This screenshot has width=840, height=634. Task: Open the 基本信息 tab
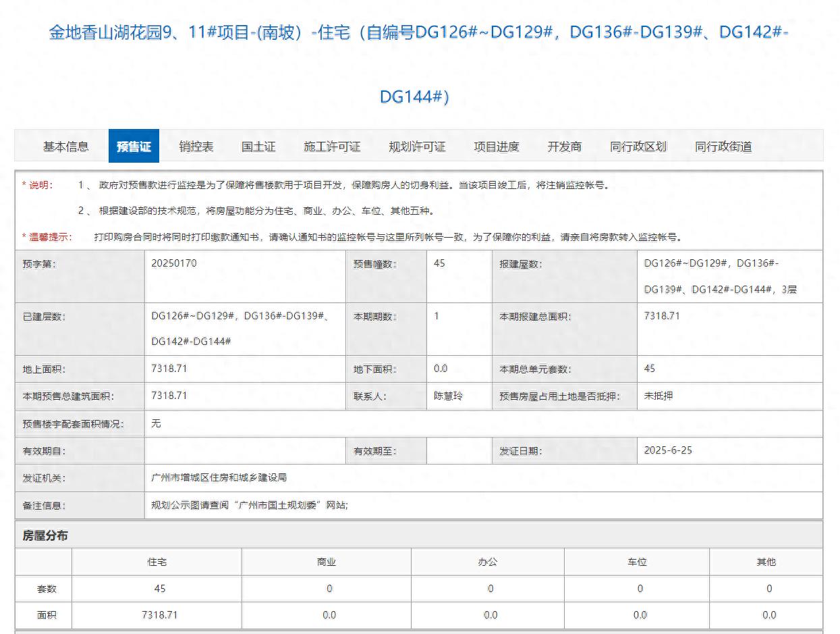click(x=65, y=147)
